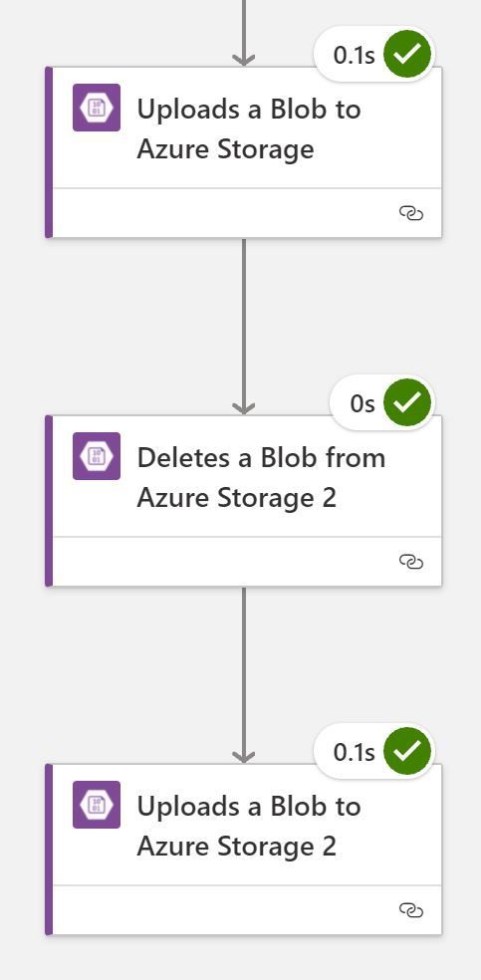Select 0.1s duration badge on Uploads a Blob to Azure Storage 2

355,753
